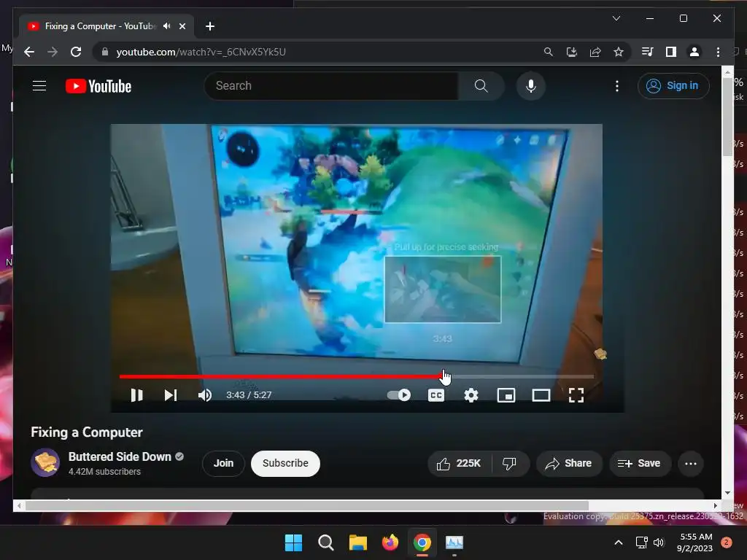Open Windows taskbar search
747x560 pixels.
326,542
